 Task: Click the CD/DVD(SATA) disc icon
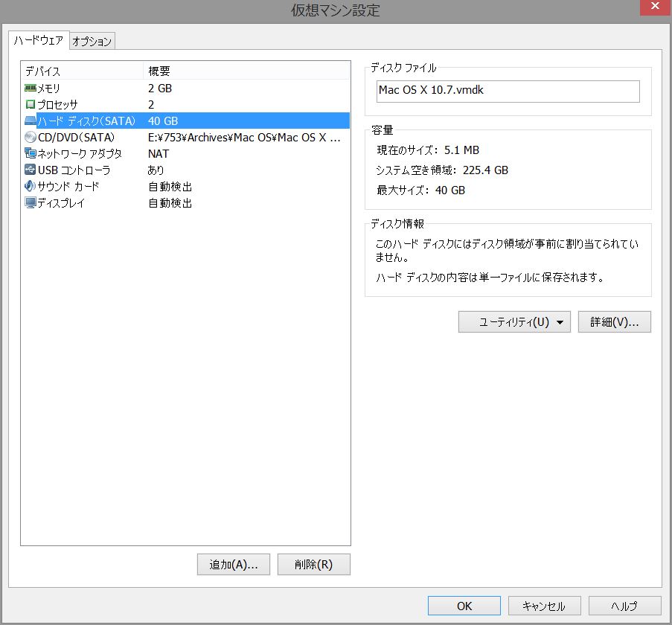pos(30,137)
